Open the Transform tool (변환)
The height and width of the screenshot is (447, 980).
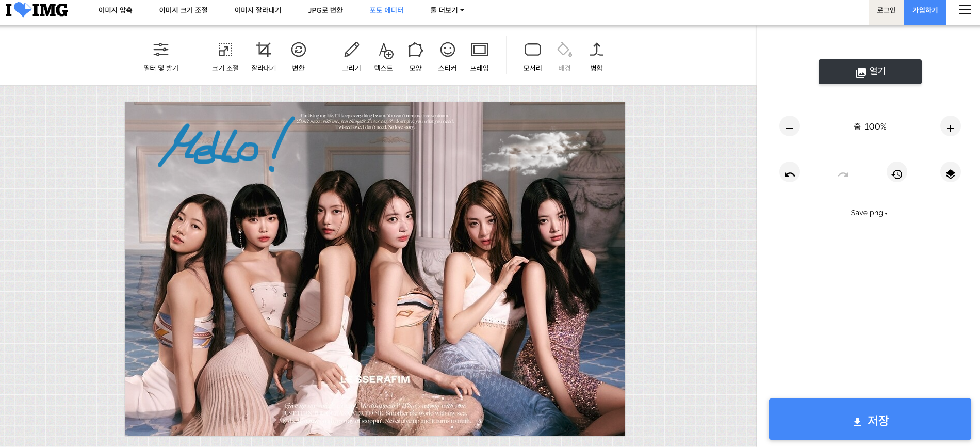pos(299,56)
